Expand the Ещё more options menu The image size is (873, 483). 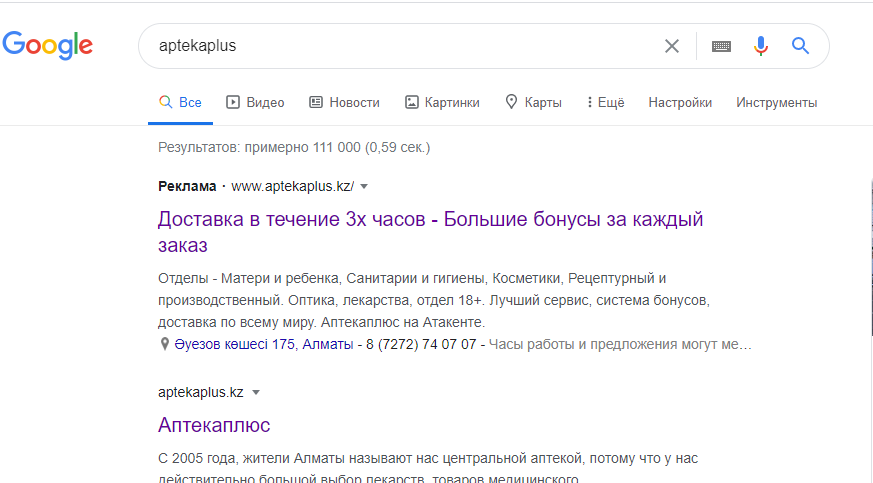[605, 102]
